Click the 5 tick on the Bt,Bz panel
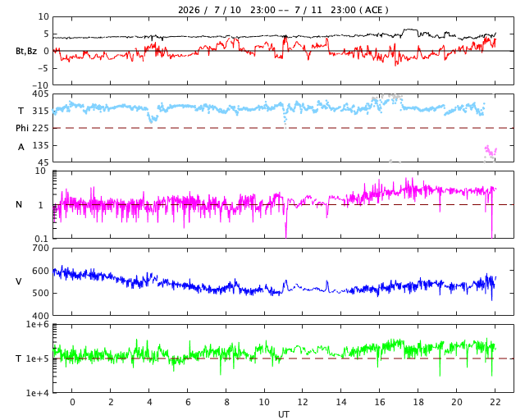Screen dimensions: 525x420 click(46, 34)
